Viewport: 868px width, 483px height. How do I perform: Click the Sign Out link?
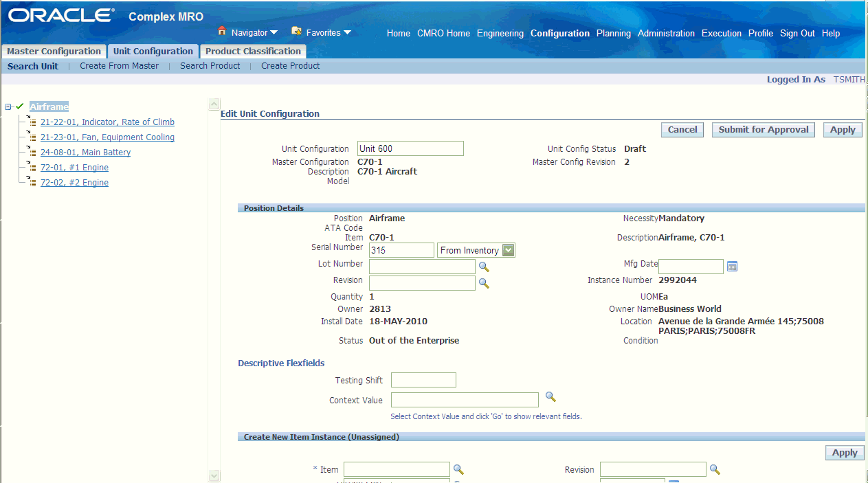point(797,33)
